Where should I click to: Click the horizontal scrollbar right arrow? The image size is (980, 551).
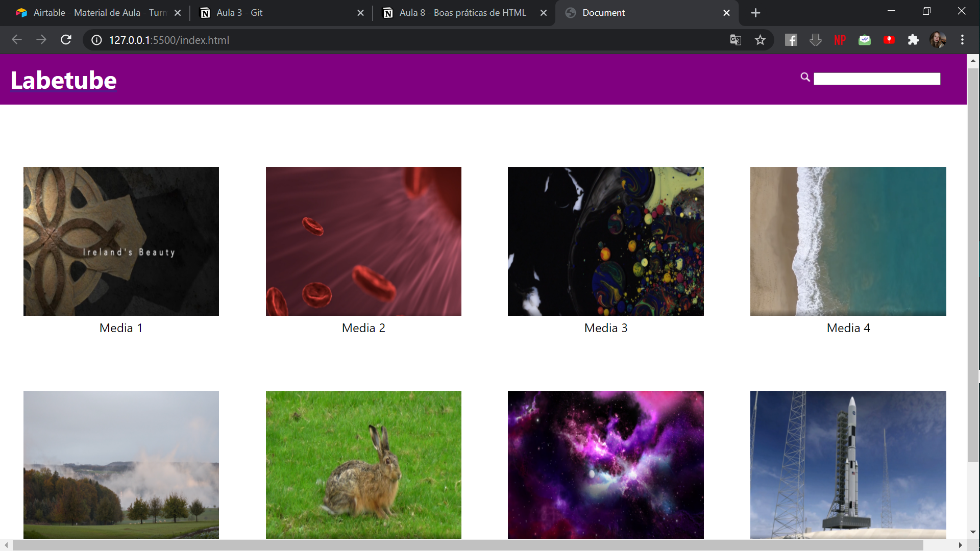click(960, 545)
